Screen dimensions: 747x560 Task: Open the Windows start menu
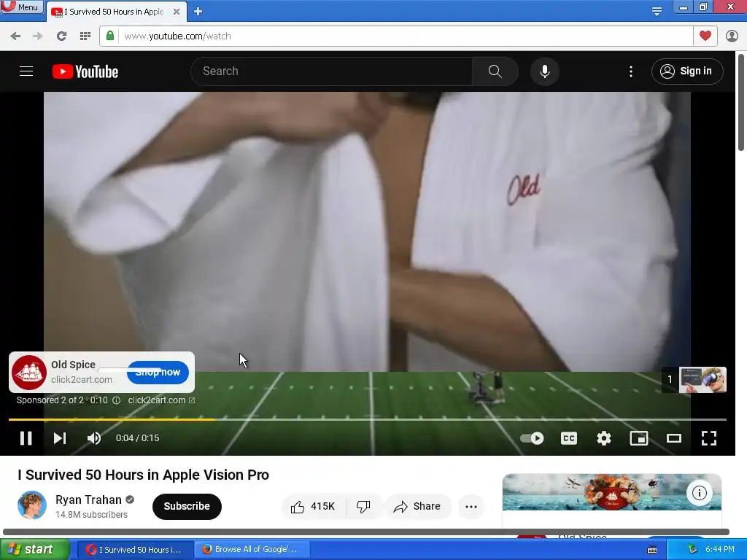[35, 549]
